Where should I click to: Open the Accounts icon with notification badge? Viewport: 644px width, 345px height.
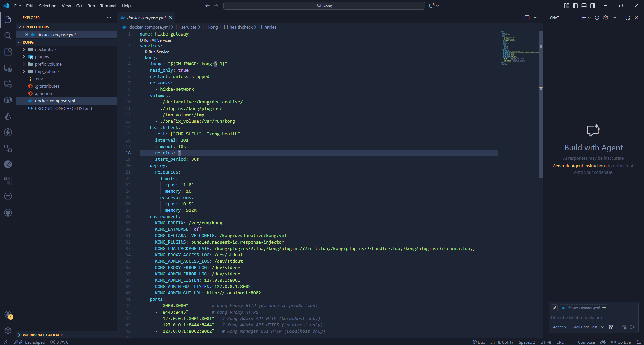8,315
